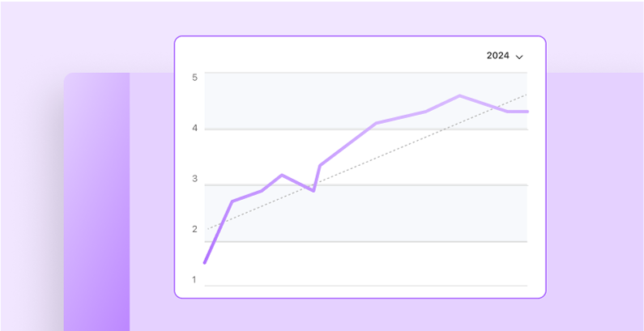644x331 pixels.
Task: Click the purple line's lowest starting point
Action: [204, 262]
